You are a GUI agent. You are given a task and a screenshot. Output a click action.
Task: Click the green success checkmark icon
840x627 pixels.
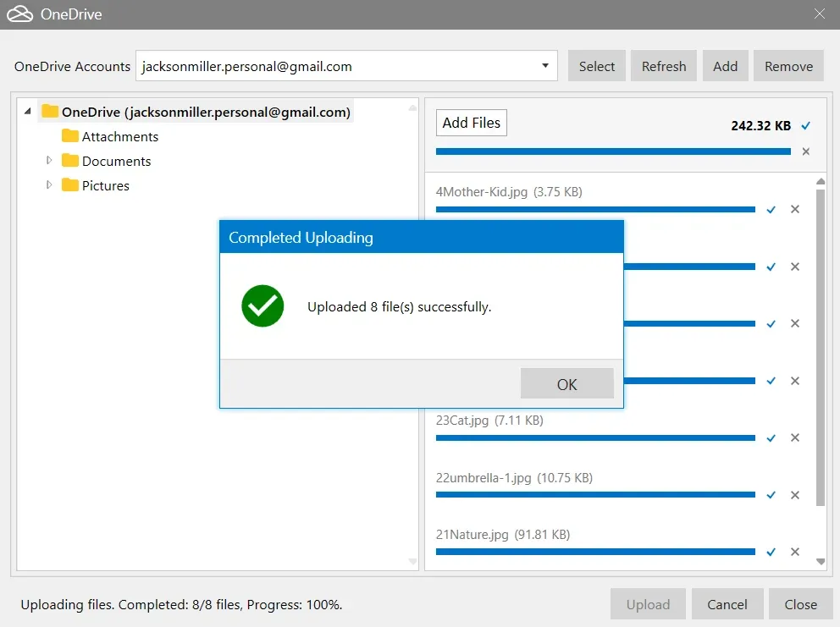pos(262,305)
